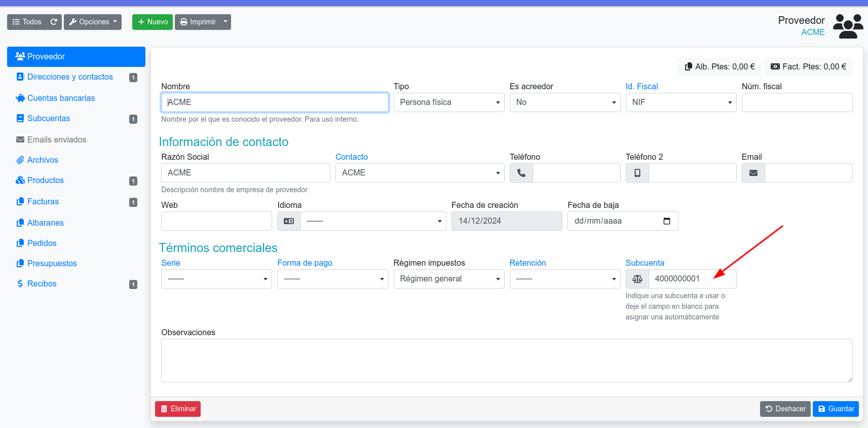Click the Alb. Ptes pending delivery notes button
Screen dimensions: 868x428
pyautogui.click(x=720, y=67)
